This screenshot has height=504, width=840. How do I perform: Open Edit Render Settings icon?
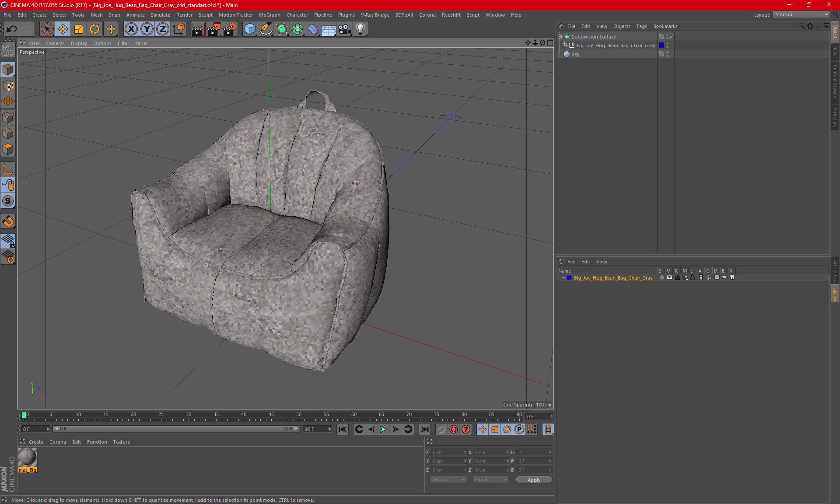tap(230, 29)
